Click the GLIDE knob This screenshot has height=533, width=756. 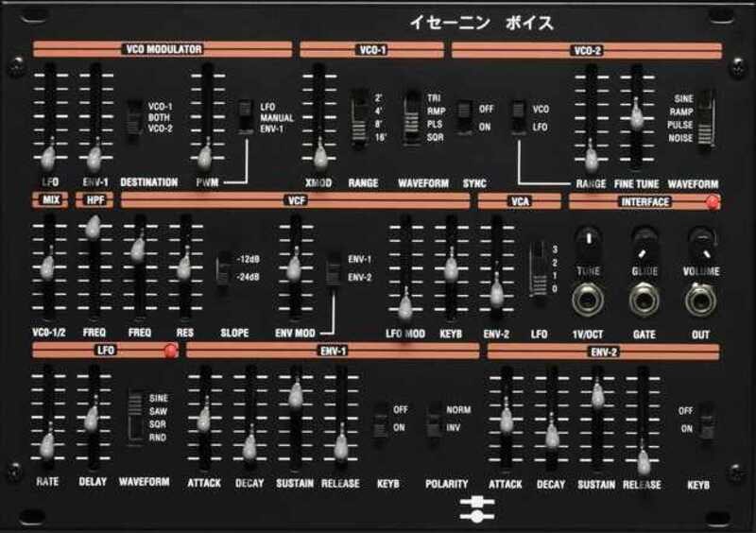point(644,239)
